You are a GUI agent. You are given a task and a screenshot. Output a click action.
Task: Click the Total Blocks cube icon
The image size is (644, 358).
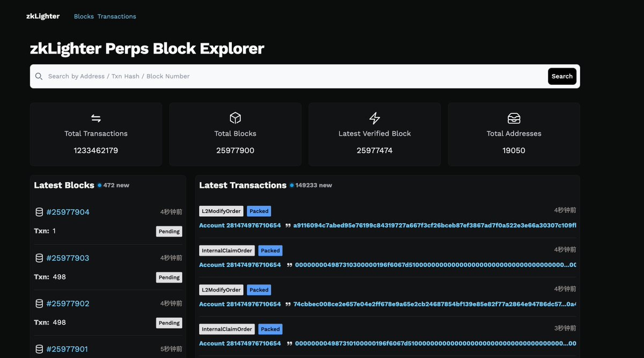click(x=235, y=118)
